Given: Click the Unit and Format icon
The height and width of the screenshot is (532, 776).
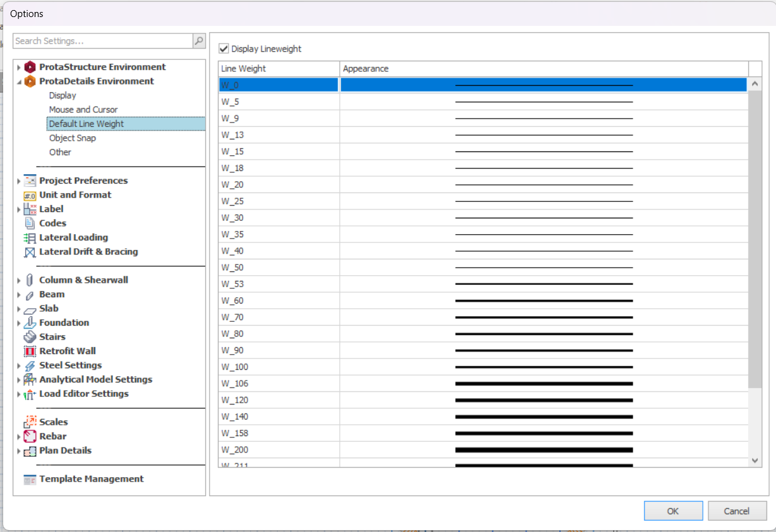Looking at the screenshot, I should (30, 195).
